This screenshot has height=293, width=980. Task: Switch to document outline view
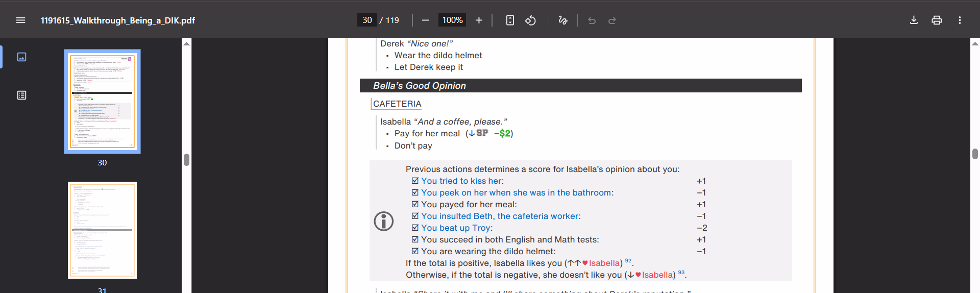click(21, 95)
